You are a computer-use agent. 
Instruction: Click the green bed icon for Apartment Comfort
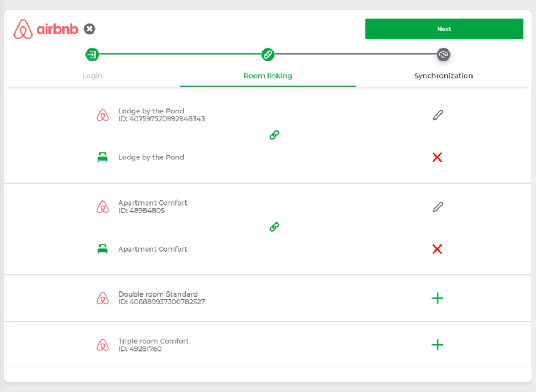tap(103, 249)
